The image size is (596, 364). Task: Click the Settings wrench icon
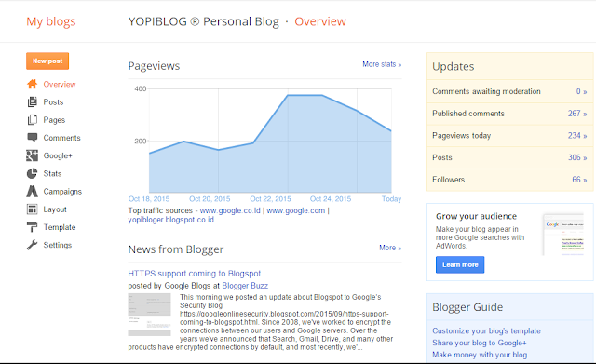(x=33, y=245)
